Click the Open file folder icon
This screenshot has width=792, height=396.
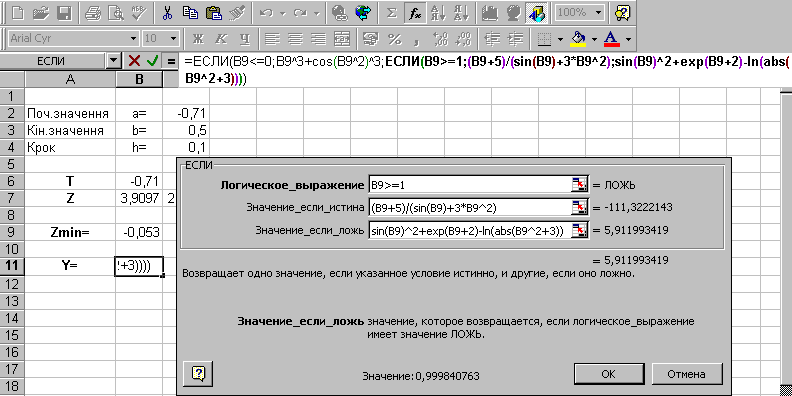click(x=41, y=13)
